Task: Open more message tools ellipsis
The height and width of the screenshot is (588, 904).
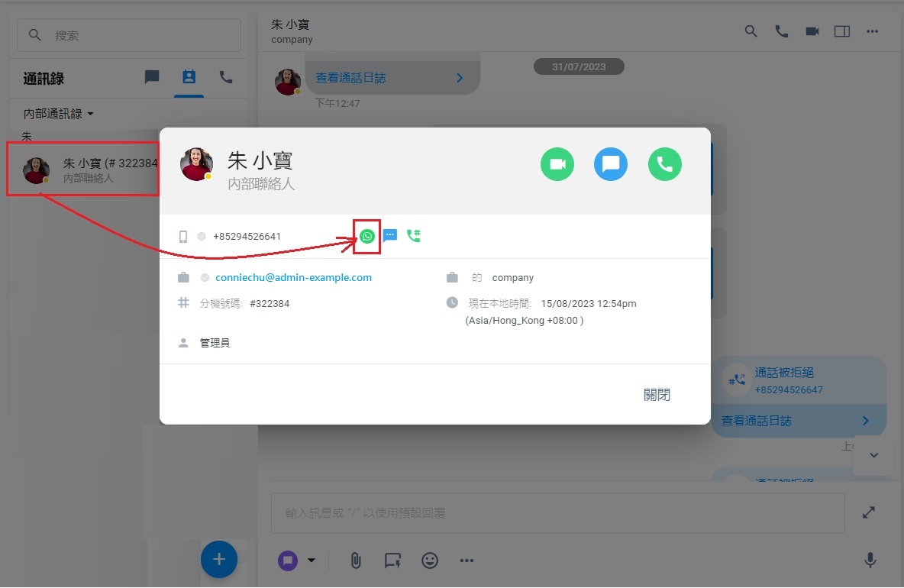Action: coord(467,561)
